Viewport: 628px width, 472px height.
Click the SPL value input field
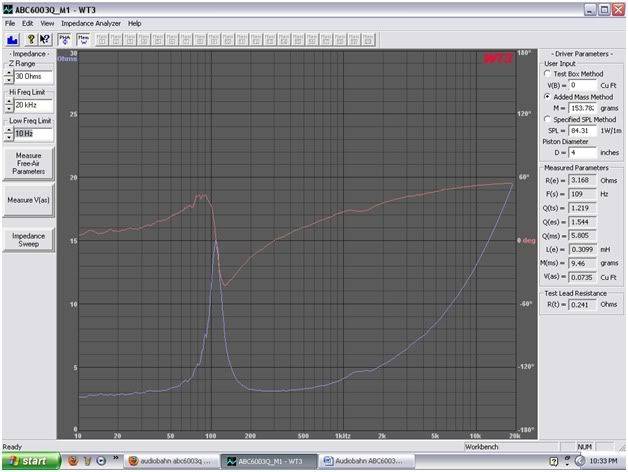click(583, 131)
